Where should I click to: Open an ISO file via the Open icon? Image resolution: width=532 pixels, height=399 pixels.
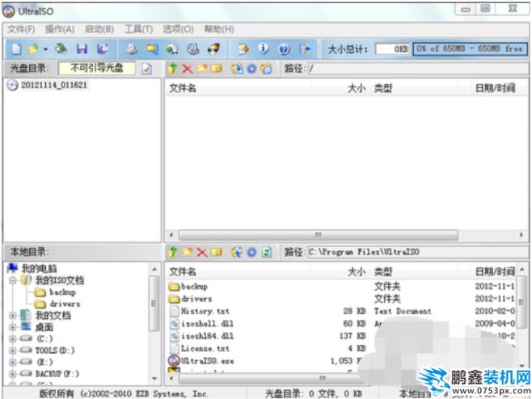33,49
